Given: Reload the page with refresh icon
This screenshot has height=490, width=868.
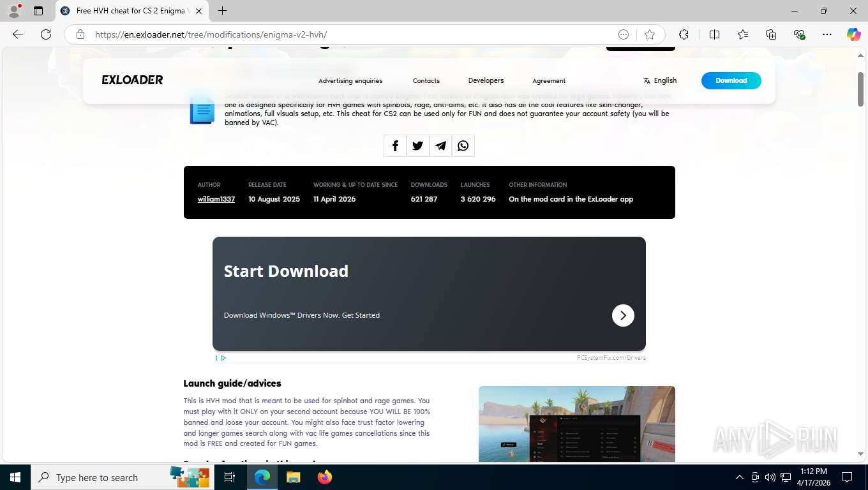Looking at the screenshot, I should coord(46,34).
